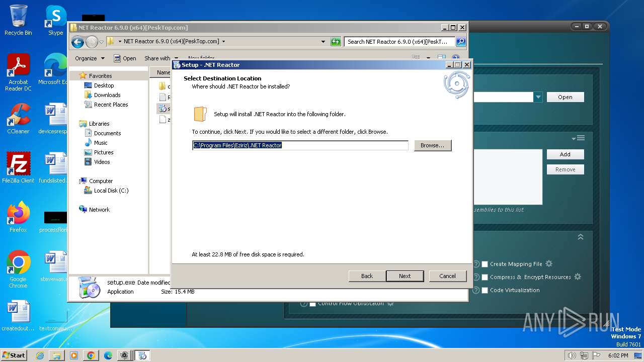644x362 pixels.
Task: Enable the Create Mapping File checkbox
Action: pyautogui.click(x=485, y=264)
